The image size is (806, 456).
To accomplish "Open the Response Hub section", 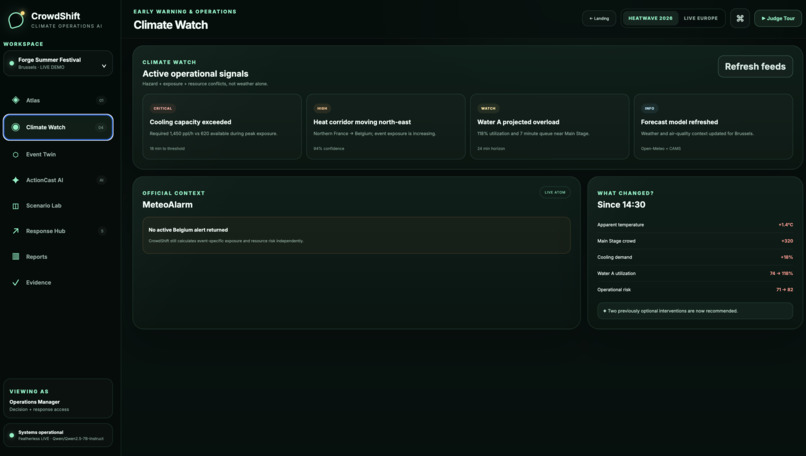I will coord(58,231).
